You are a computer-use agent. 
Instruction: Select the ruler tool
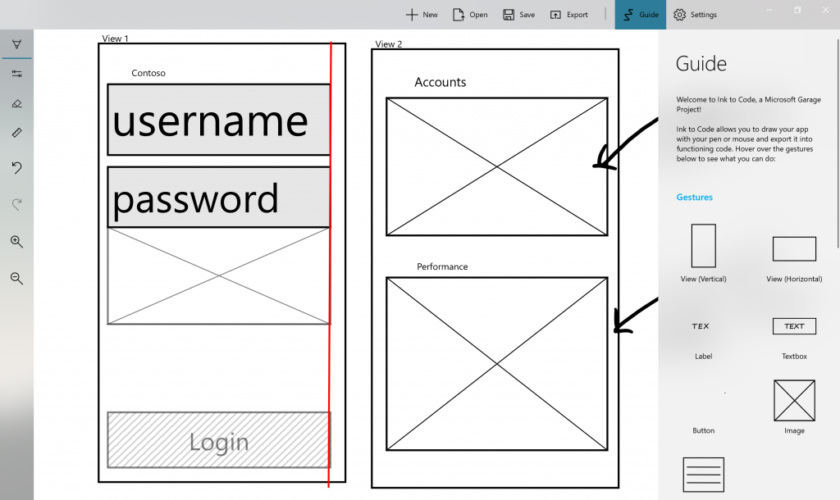(17, 132)
